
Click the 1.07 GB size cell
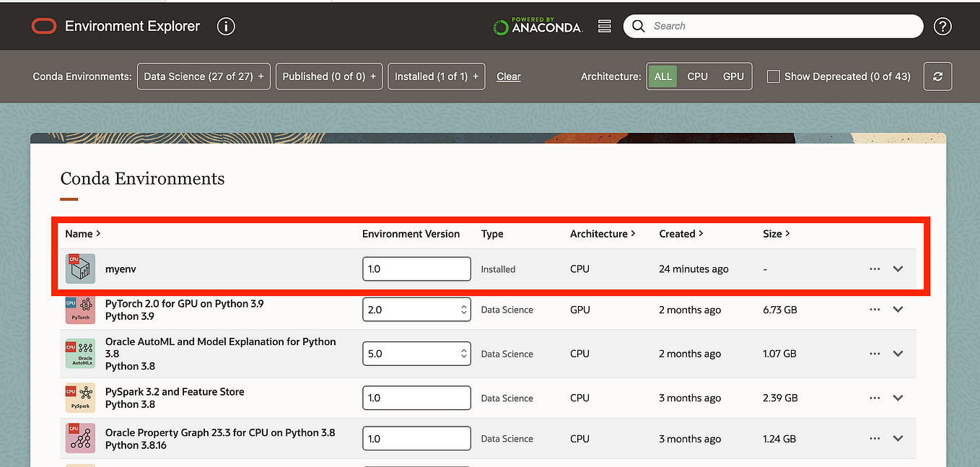[779, 354]
